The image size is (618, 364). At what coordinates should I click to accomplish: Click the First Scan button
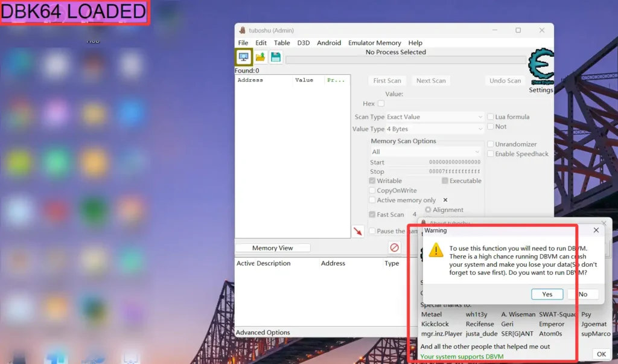click(x=387, y=80)
